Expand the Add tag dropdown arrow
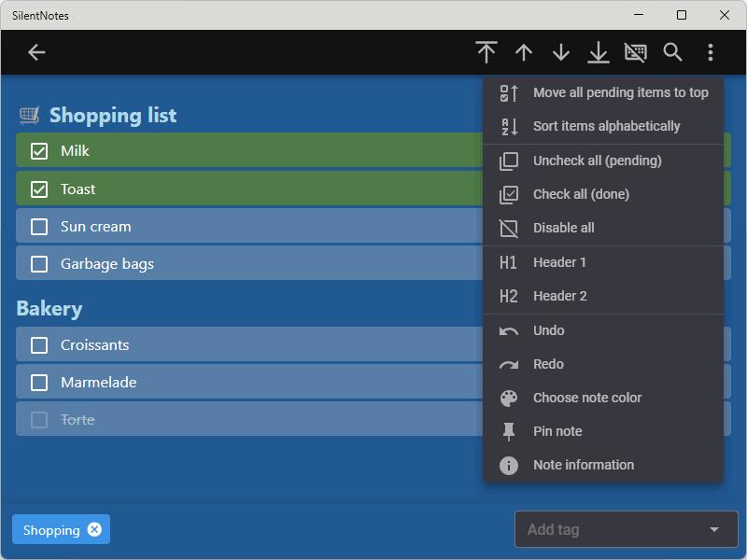Screen dimensions: 747x560 (713, 529)
